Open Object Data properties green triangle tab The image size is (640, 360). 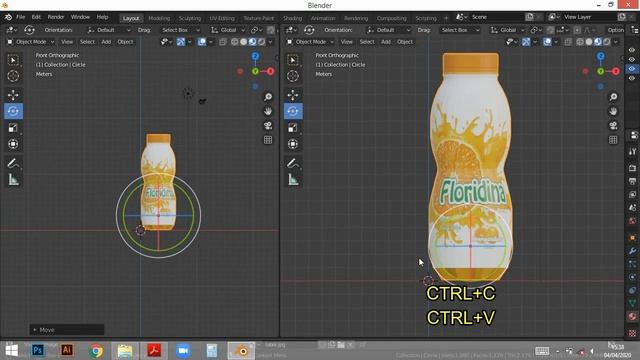tap(632, 303)
